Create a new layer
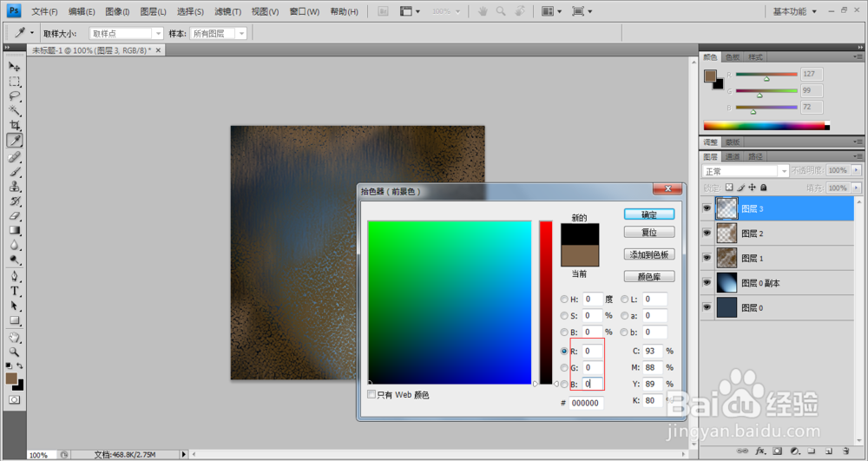This screenshot has width=868, height=461. click(829, 451)
